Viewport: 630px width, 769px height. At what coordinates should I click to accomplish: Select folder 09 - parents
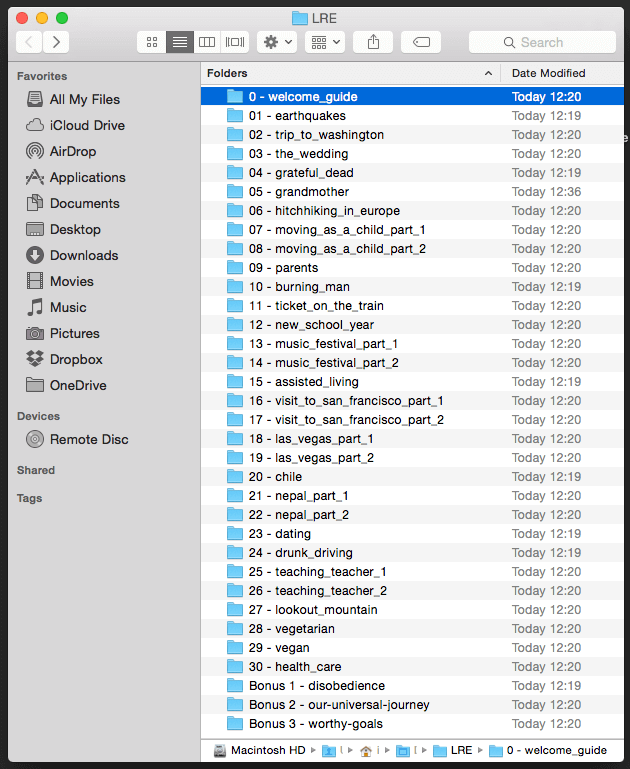pos(412,268)
